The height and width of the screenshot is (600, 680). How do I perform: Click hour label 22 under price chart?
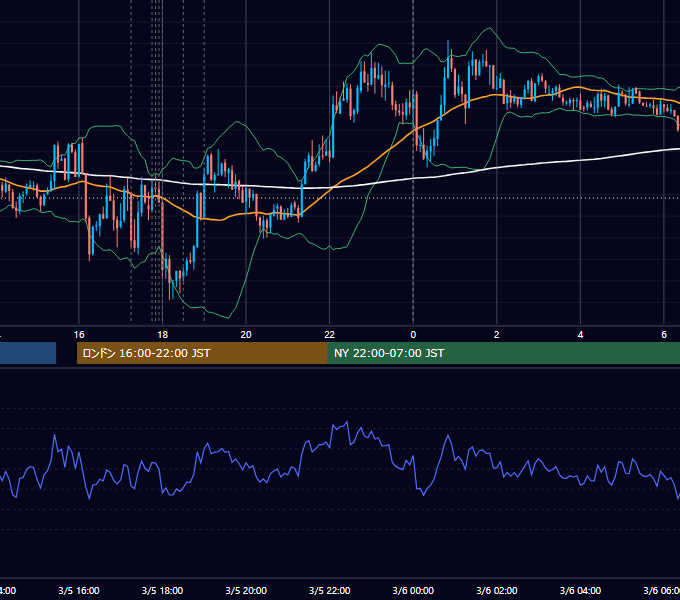(x=330, y=335)
